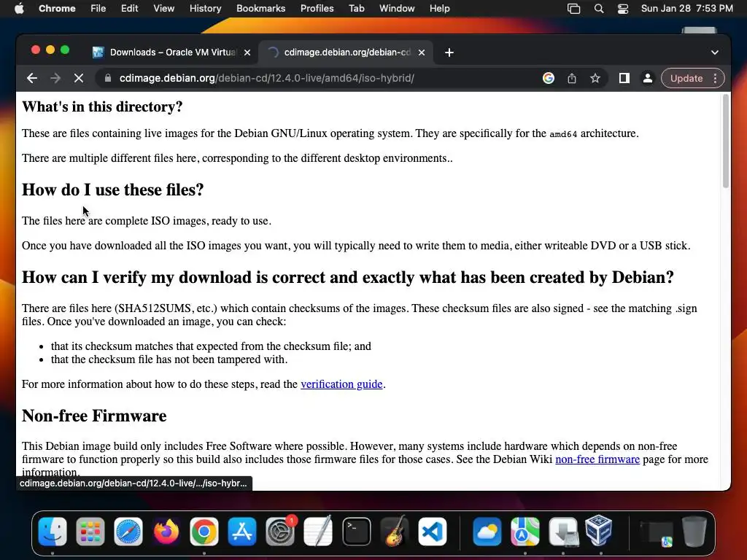Click the date and time clock
Image resolution: width=747 pixels, height=560 pixels.
click(686, 8)
